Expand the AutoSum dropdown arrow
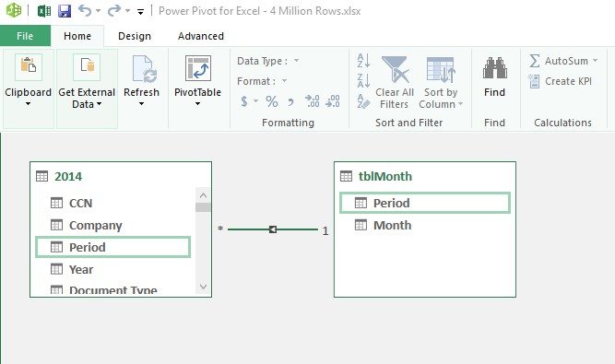Screen dimensions: 615x364 (595, 61)
